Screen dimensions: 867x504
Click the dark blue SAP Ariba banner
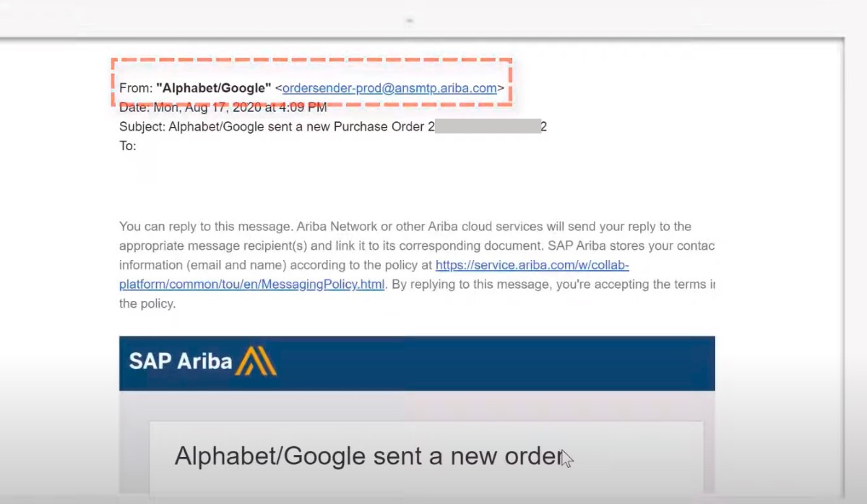coord(417,363)
